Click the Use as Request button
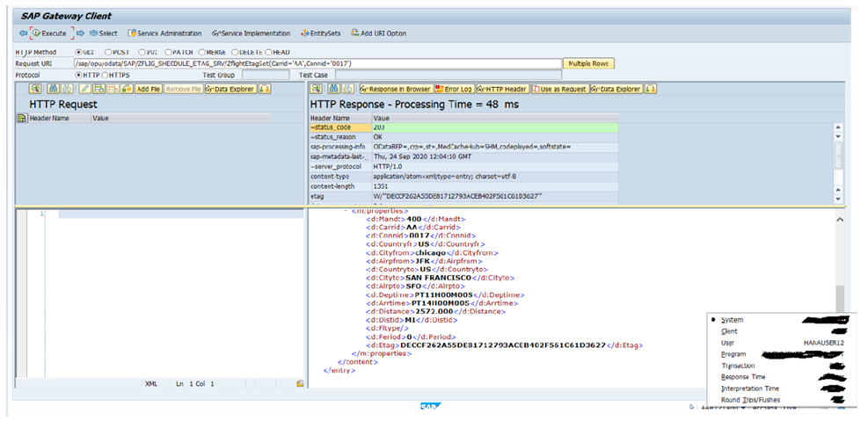 coord(560,89)
